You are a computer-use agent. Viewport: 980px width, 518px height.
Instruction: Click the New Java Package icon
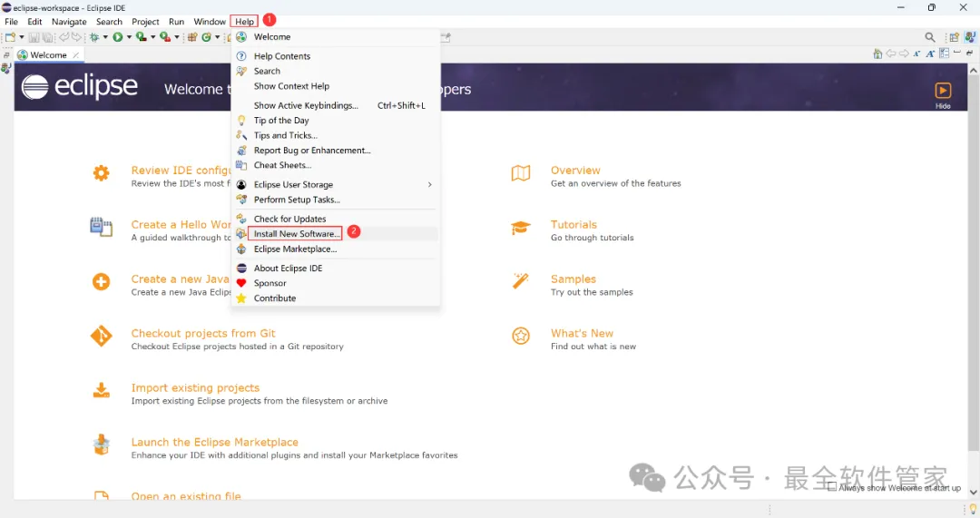coord(192,37)
